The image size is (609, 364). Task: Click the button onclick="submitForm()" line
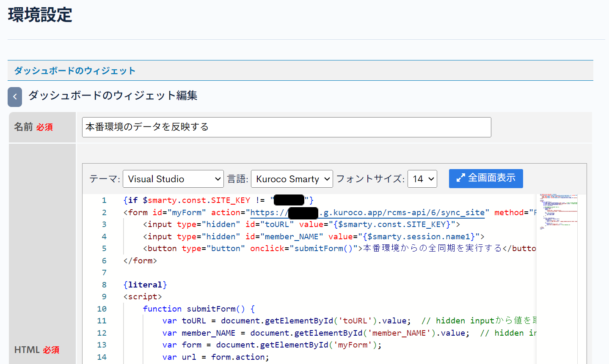(x=339, y=249)
